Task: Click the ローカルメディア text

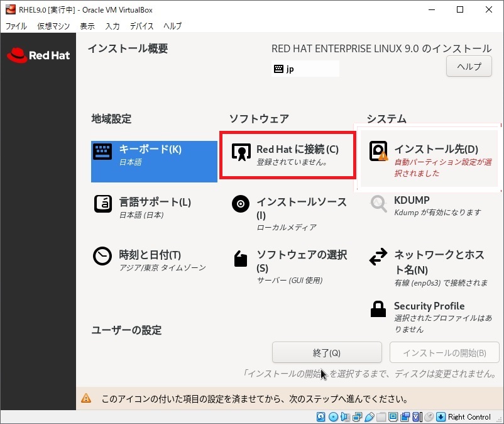Action: click(x=286, y=228)
